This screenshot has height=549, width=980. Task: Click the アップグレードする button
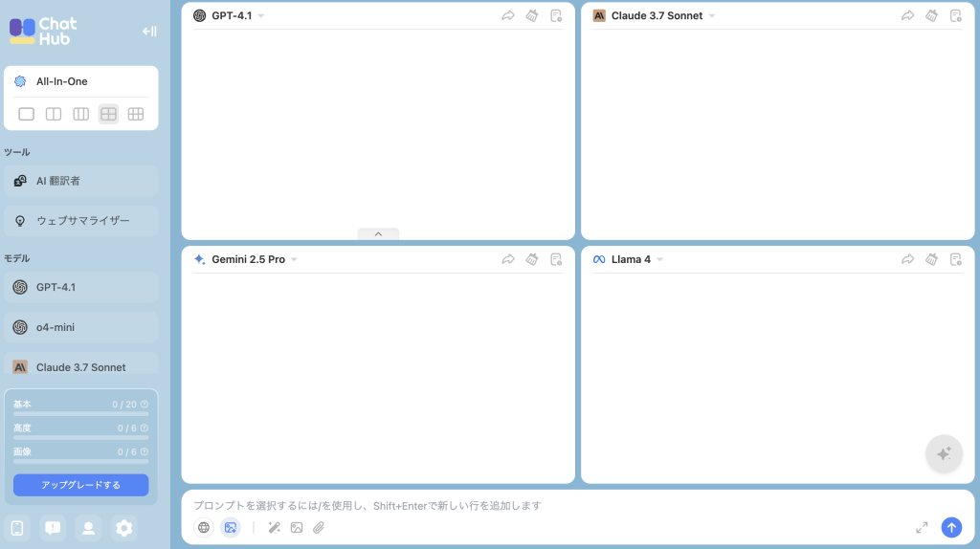pos(81,485)
